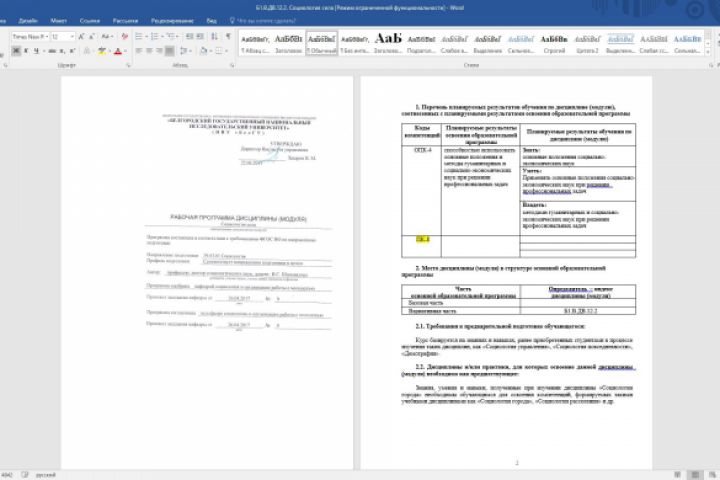Screen dimensions: 720x480
Task: Create a bulleted list
Action: (139, 36)
